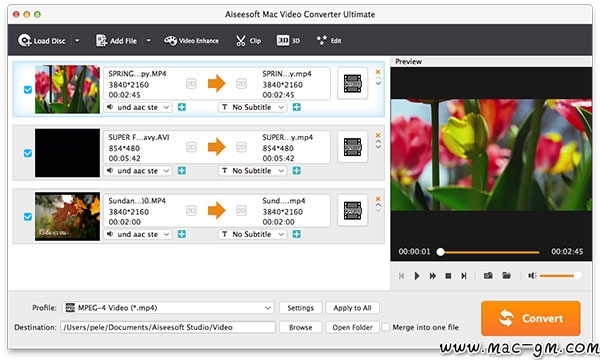Click Load Disc in the toolbar
600x360 pixels.
coord(42,41)
